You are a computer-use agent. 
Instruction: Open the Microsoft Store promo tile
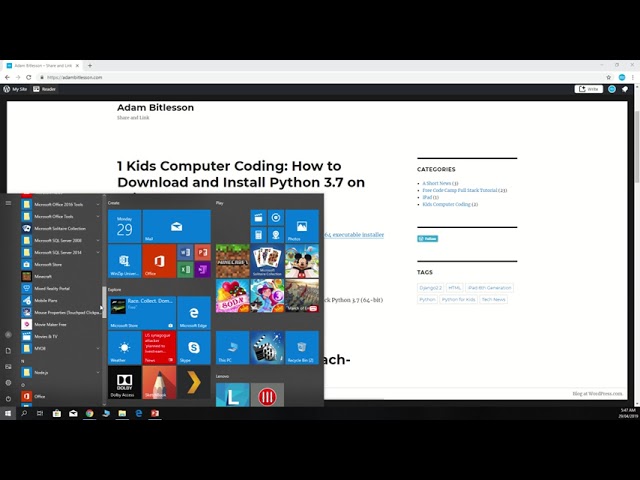point(142,313)
